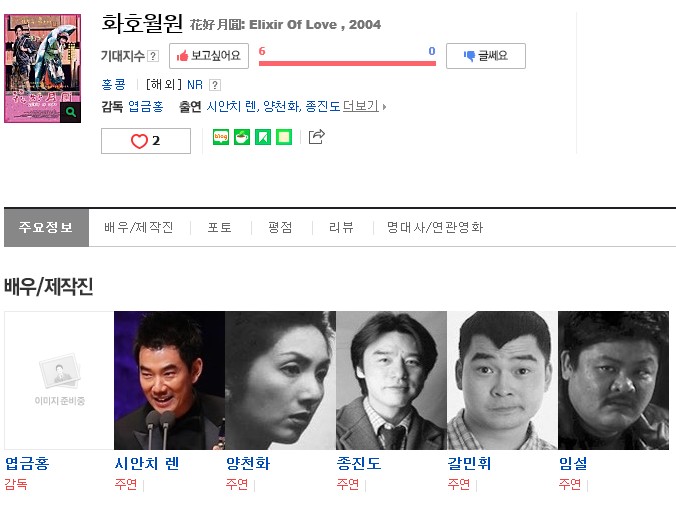Open 시안치 렌 actor photo
Image resolution: width=676 pixels, height=508 pixels.
169,380
